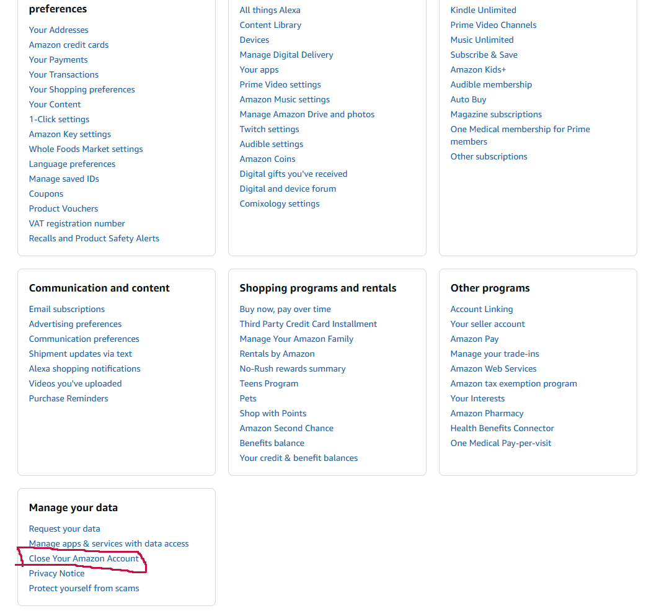The width and height of the screenshot is (672, 616).
Task: Open Teens Program link
Action: [x=269, y=383]
